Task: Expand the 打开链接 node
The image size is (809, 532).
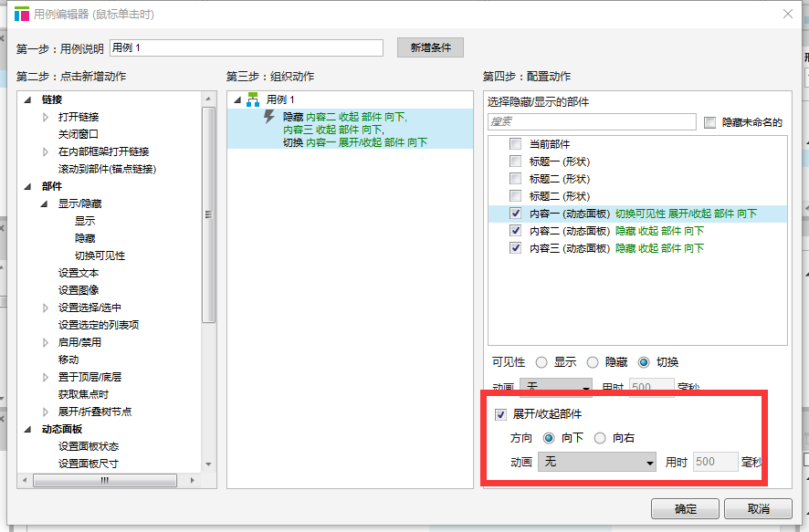Action: click(46, 117)
